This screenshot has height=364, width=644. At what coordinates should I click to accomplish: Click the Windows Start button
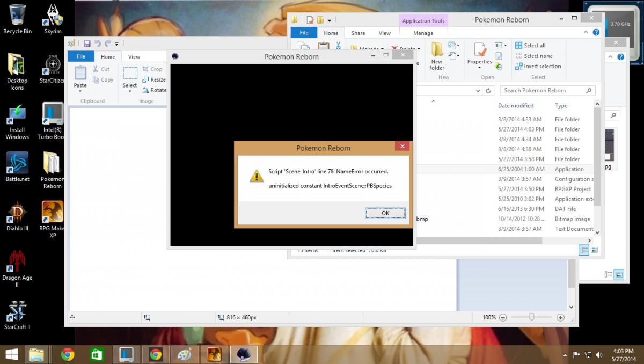point(11,354)
